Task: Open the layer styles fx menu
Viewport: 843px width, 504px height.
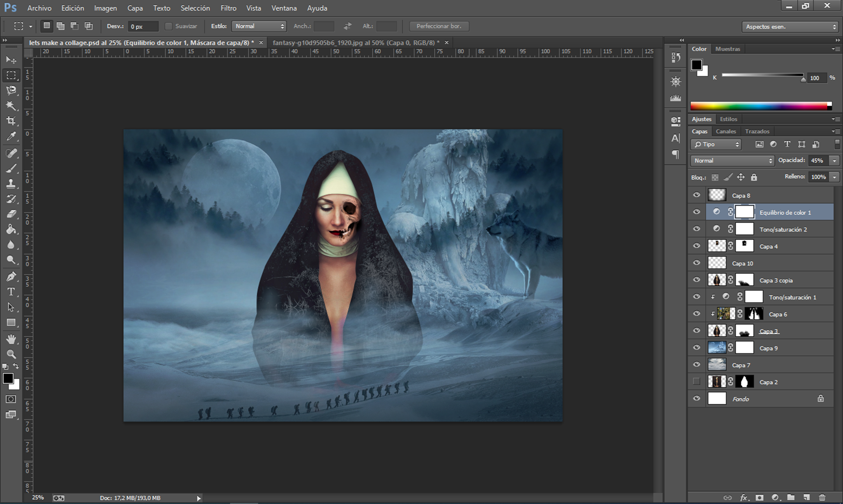Action: point(744,497)
